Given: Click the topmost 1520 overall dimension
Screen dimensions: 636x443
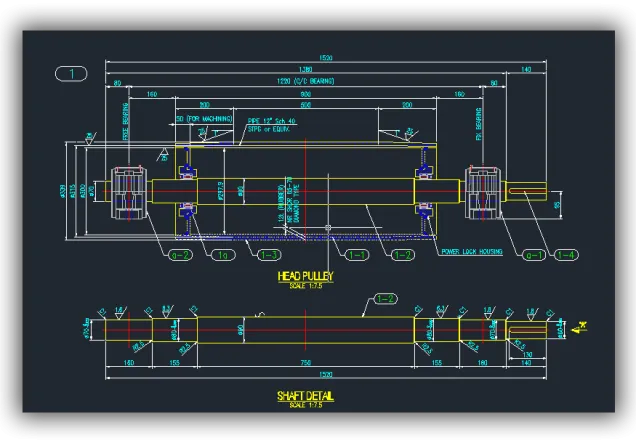Looking at the screenshot, I should (326, 58).
